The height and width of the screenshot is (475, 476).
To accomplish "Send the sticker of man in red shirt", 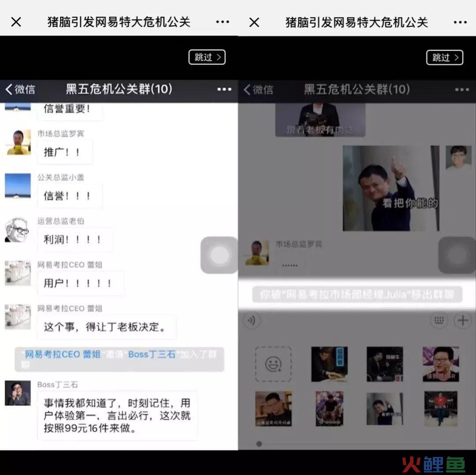I will 441,408.
